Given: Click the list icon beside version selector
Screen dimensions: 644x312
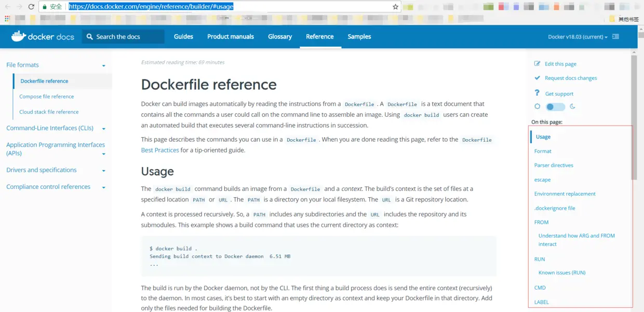Looking at the screenshot, I should (615, 37).
